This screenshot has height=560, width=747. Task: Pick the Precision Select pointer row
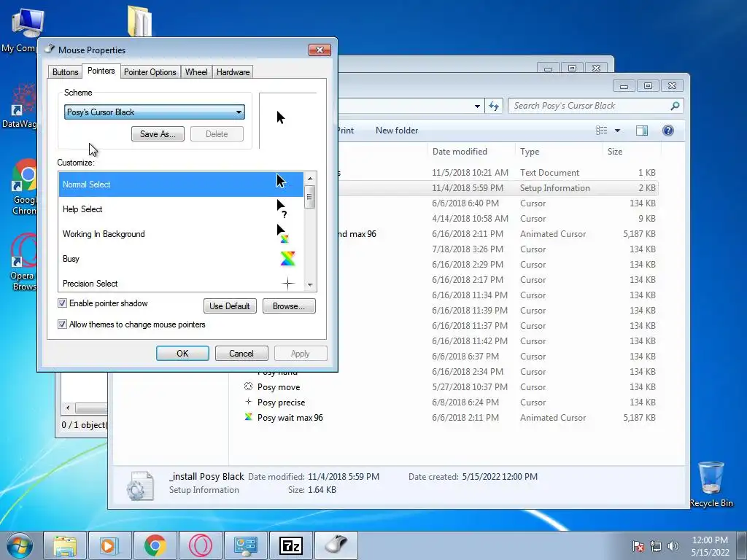click(x=181, y=283)
